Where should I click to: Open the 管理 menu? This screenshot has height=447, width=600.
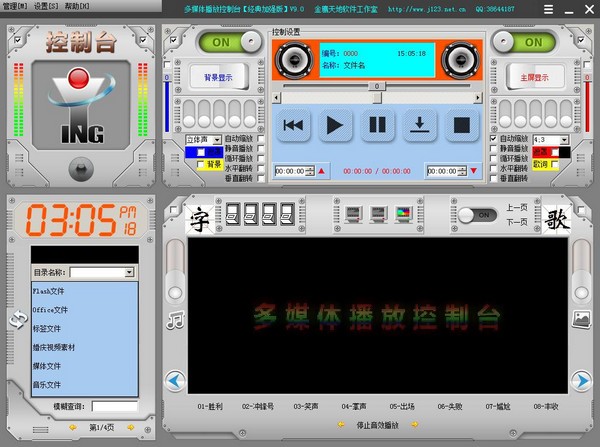pyautogui.click(x=15, y=5)
